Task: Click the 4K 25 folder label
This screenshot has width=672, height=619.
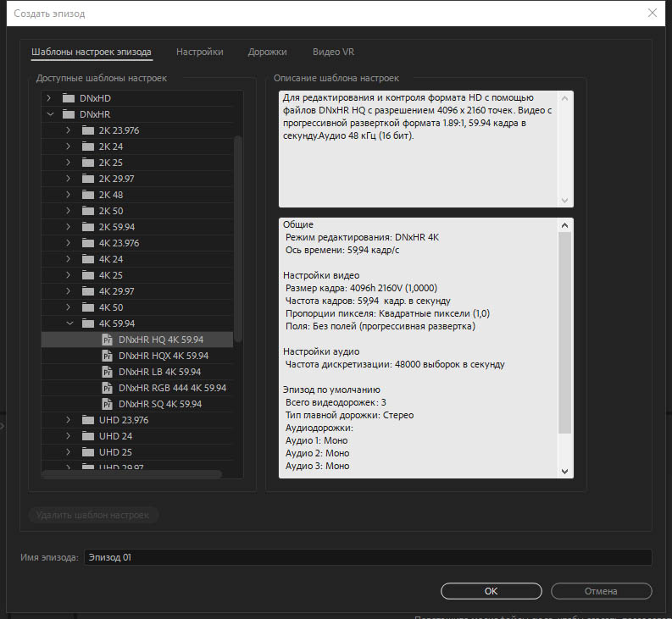Action: (x=111, y=275)
